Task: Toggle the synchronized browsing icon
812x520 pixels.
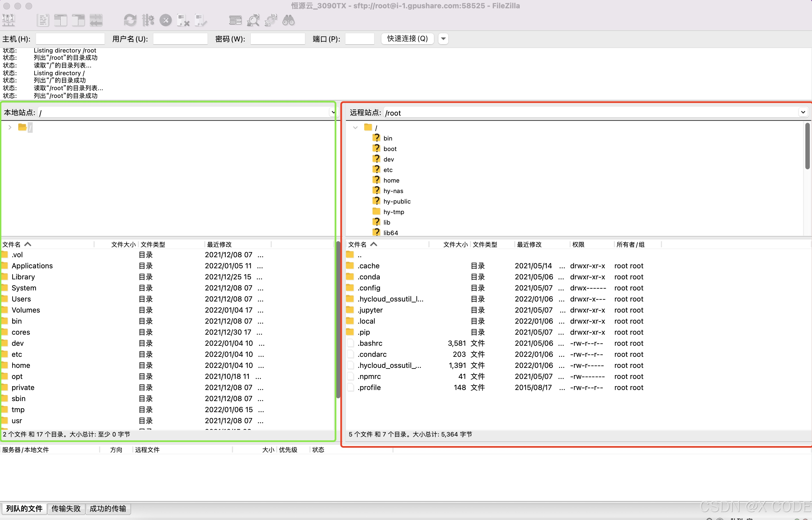Action: coord(271,20)
